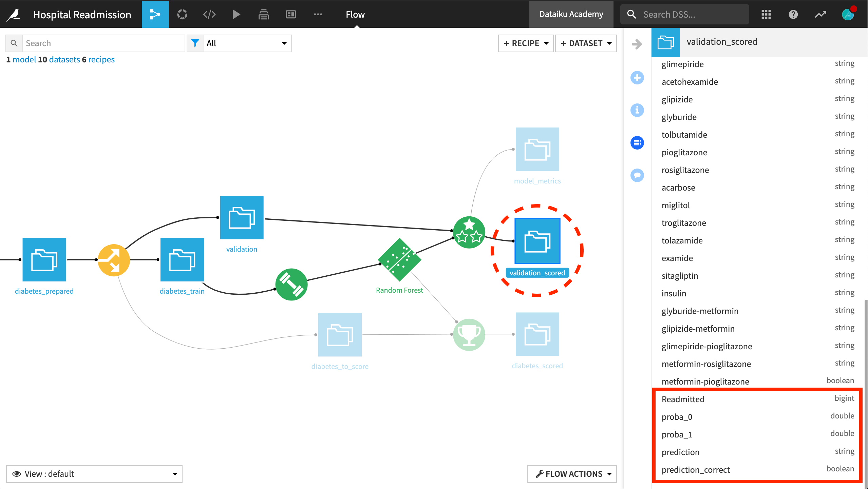Click the Flow tab label

(x=355, y=14)
